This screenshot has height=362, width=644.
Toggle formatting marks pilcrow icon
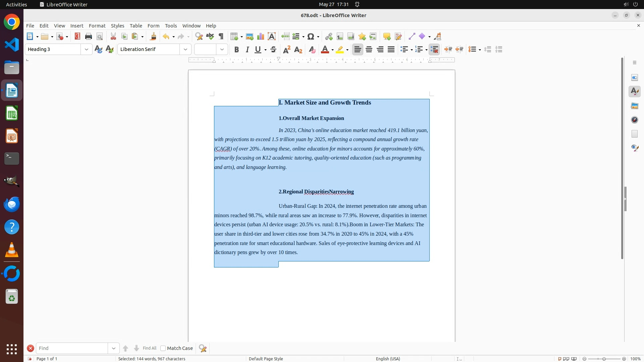[221, 37]
